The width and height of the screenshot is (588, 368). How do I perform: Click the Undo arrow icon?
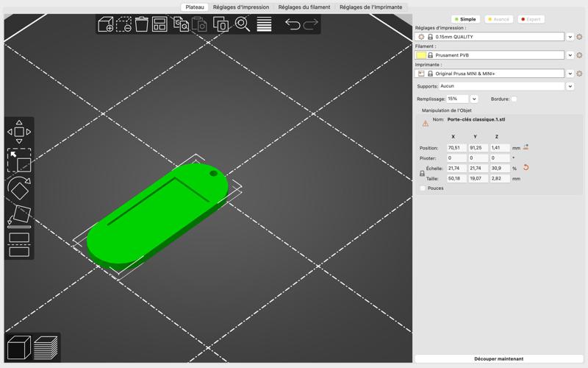293,24
